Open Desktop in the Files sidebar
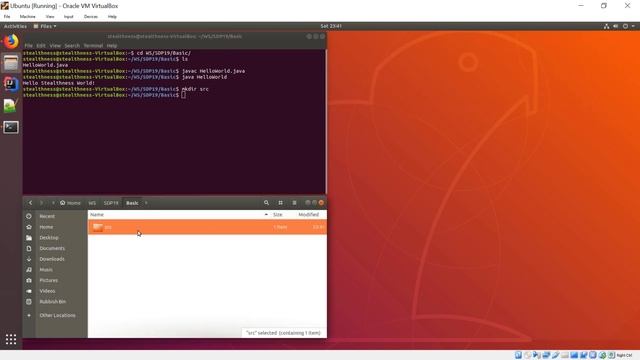The height and width of the screenshot is (360, 640). (49, 237)
